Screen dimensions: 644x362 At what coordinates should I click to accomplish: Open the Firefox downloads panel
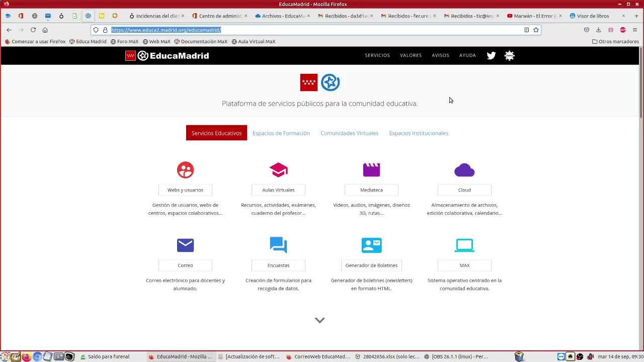coord(598,30)
